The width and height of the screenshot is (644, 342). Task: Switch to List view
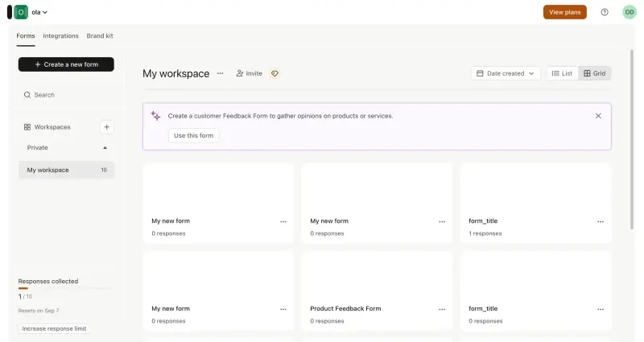[x=562, y=73]
